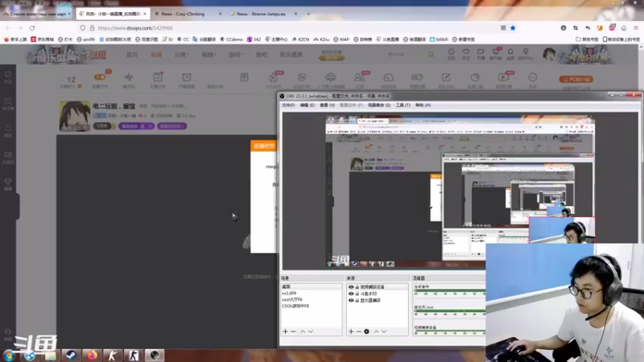Open the bilibili bookmark
The image size is (644, 362).
pos(439,39)
